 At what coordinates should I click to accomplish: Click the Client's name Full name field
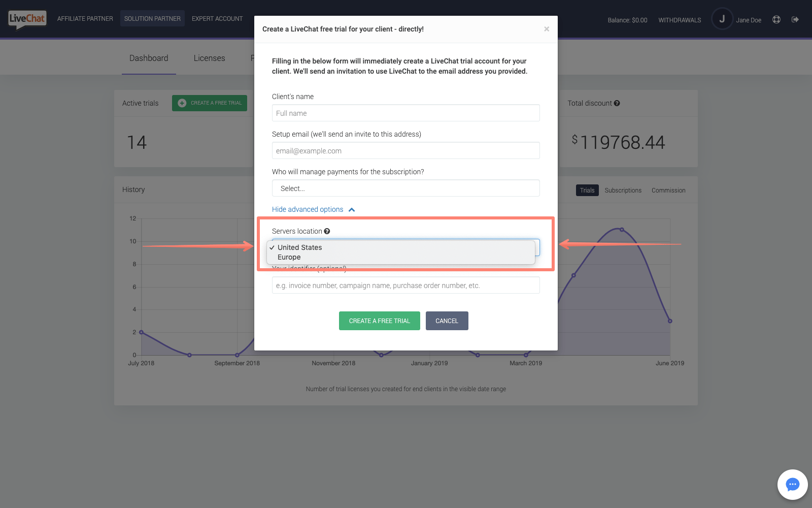point(405,113)
